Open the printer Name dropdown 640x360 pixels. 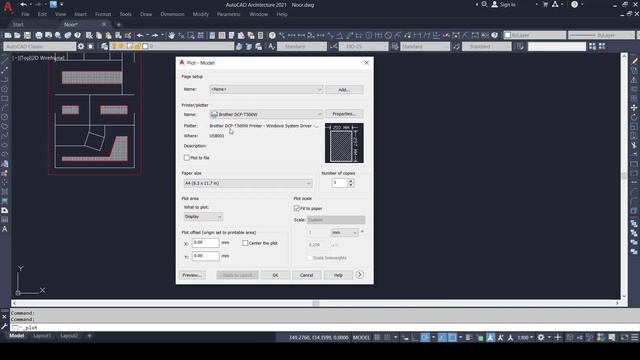coord(266,114)
